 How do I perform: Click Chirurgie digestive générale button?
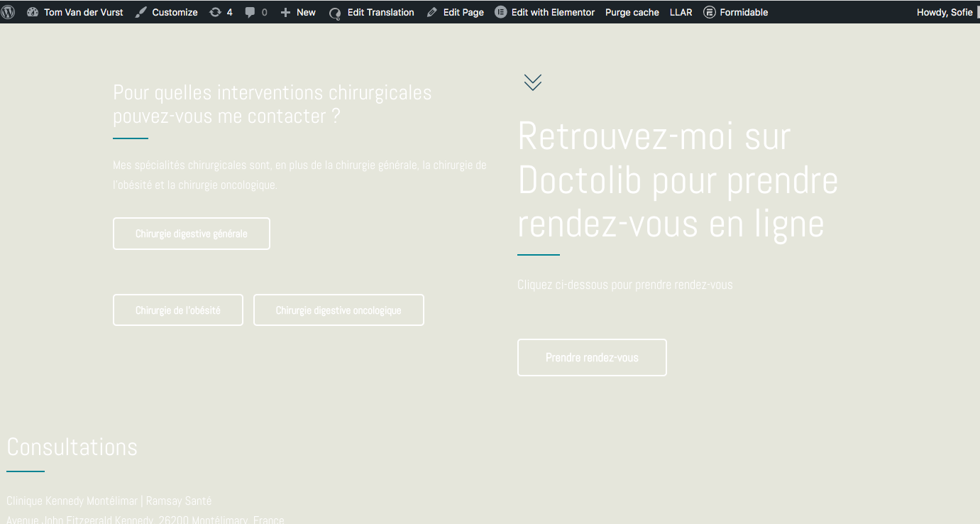(192, 234)
